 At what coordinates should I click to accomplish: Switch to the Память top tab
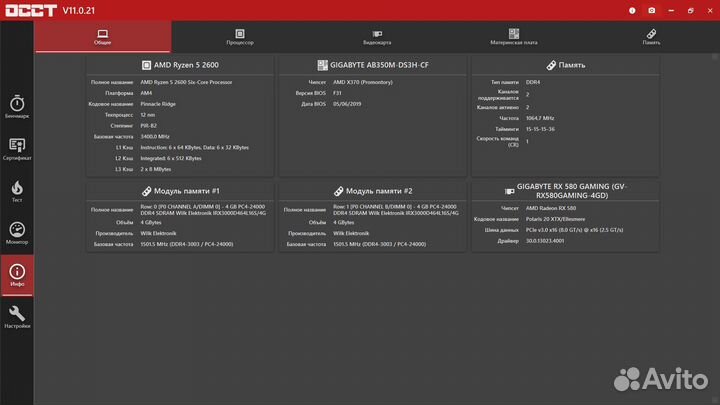[x=651, y=37]
